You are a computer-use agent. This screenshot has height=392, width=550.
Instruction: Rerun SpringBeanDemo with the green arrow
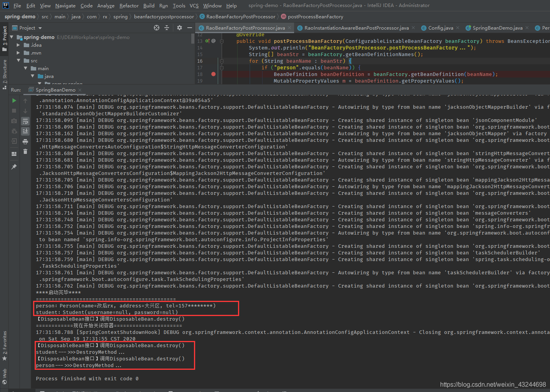(x=14, y=101)
